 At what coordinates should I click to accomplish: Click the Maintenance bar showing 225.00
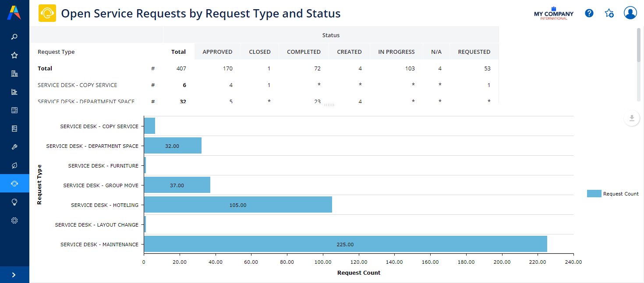(x=345, y=244)
